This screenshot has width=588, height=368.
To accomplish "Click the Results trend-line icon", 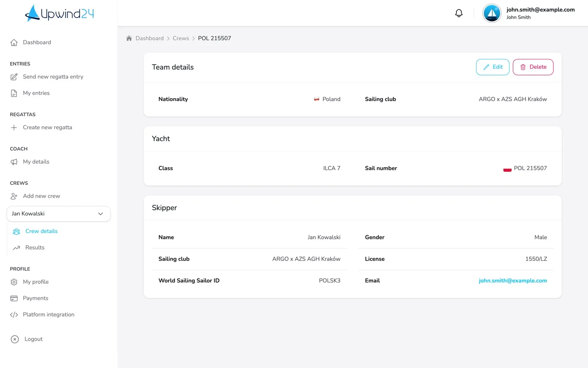I will click(x=16, y=248).
